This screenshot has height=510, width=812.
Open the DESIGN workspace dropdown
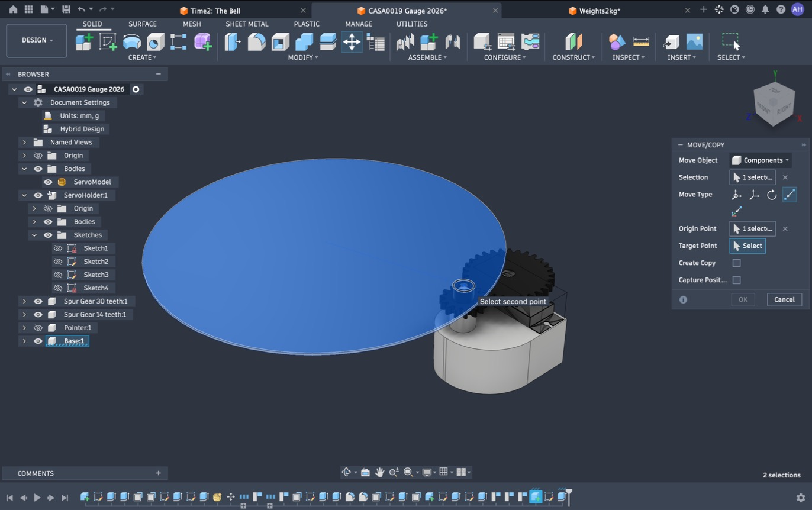coord(37,40)
